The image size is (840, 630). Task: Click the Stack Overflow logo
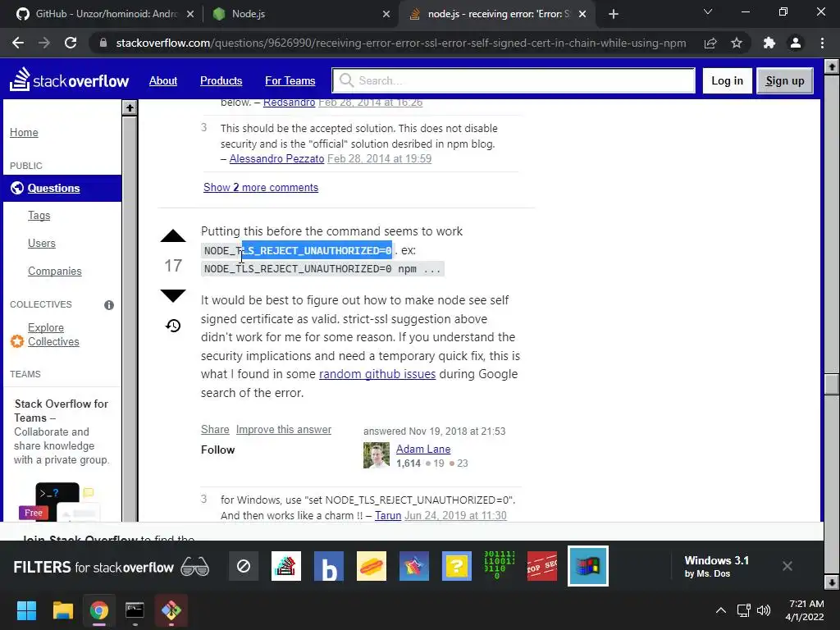tap(70, 80)
